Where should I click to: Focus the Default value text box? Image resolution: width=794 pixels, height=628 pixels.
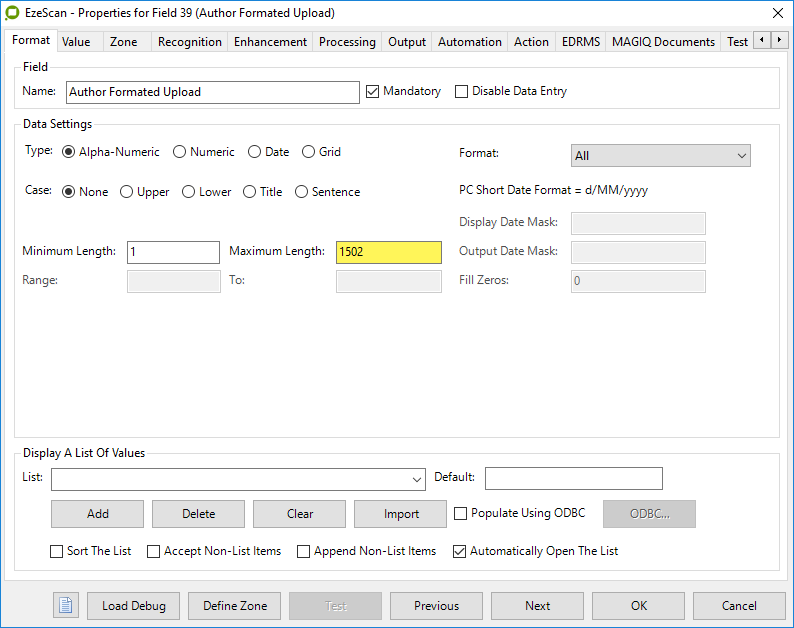[573, 478]
